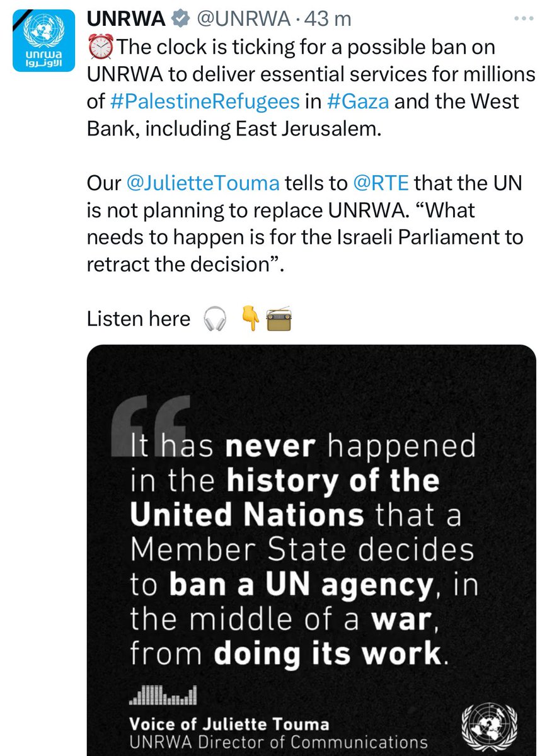This screenshot has width=547, height=756.
Task: Click the audio waveform bars graphic
Action: click(x=163, y=695)
